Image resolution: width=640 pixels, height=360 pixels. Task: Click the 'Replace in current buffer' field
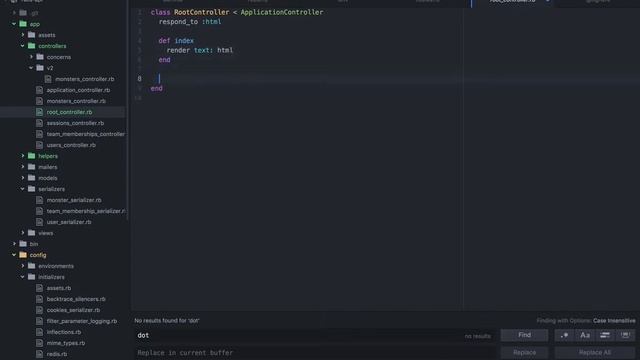coord(315,353)
